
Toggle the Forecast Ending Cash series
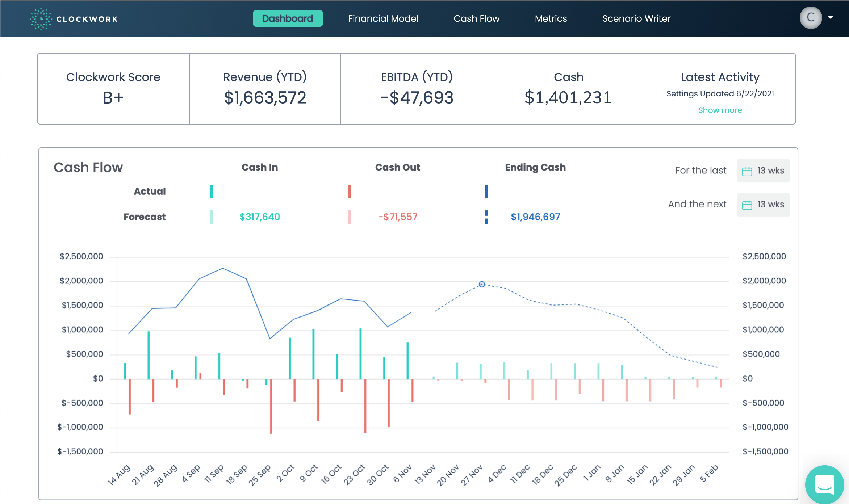[x=486, y=217]
